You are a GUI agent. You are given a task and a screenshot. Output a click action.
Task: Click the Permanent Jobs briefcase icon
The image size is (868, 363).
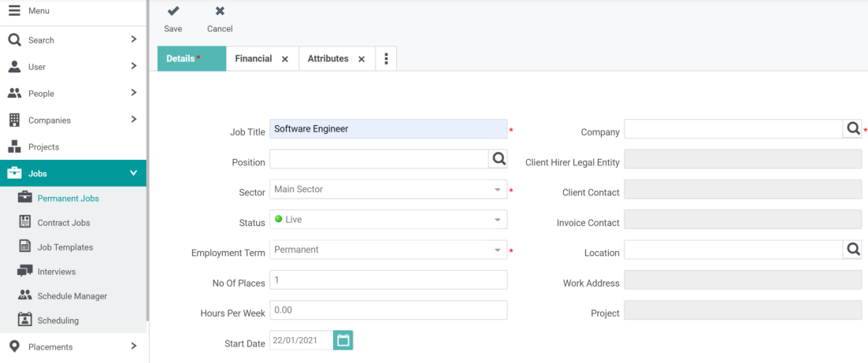(x=25, y=198)
